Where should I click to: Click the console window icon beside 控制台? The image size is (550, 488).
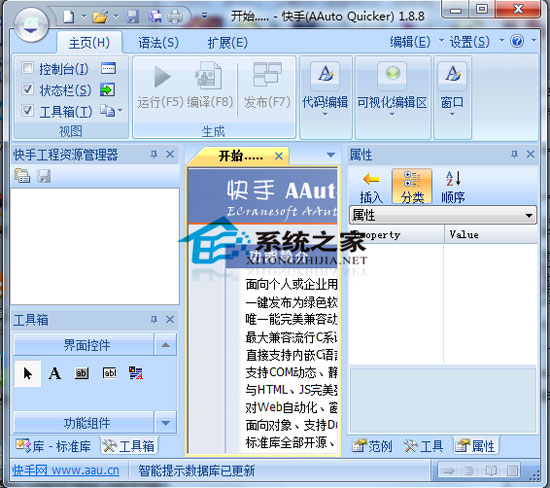tap(108, 68)
